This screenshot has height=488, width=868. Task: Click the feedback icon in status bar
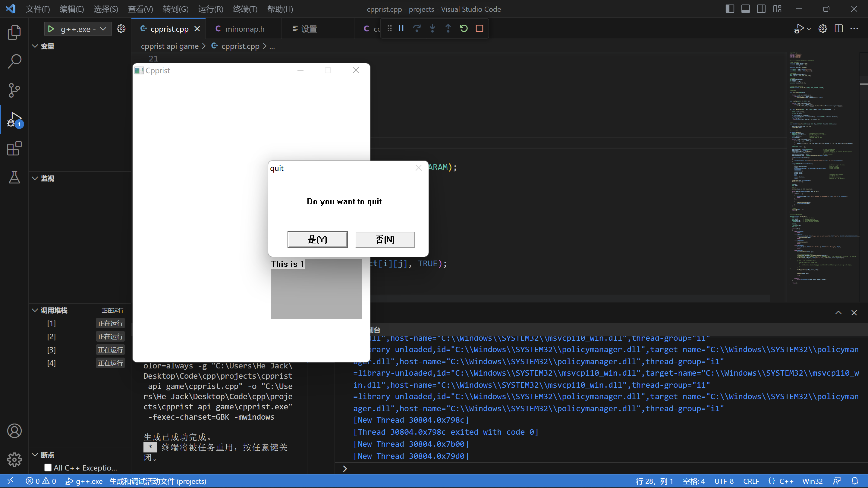coord(837,481)
